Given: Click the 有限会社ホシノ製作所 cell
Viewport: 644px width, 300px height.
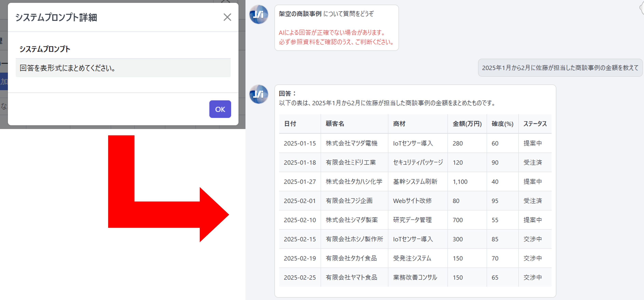Looking at the screenshot, I should [354, 239].
